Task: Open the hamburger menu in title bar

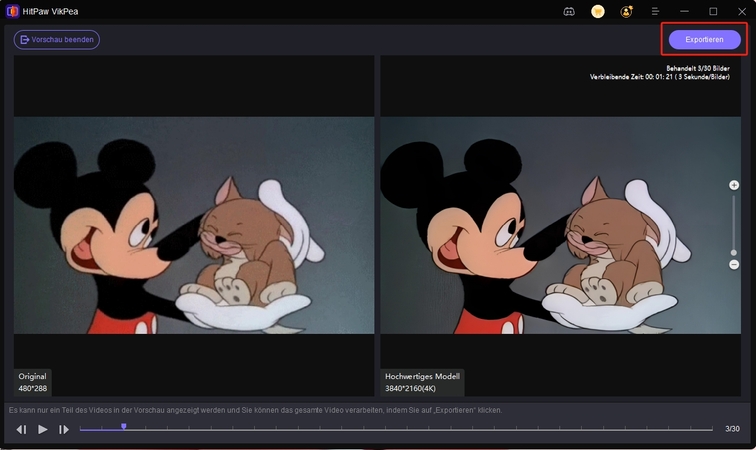Action: coord(655,11)
